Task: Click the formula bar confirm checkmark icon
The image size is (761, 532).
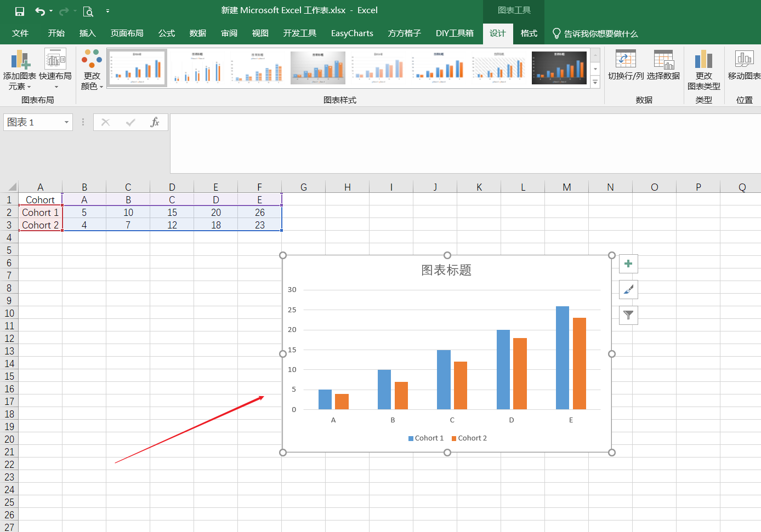Action: pyautogui.click(x=130, y=122)
